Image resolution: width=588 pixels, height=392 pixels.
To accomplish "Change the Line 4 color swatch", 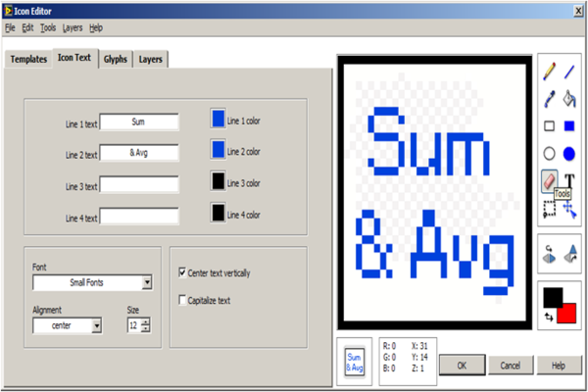I will [219, 213].
